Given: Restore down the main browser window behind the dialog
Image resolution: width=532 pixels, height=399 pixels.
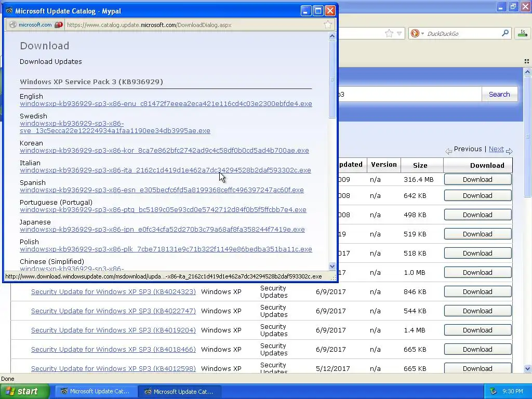Looking at the screenshot, I should point(513,6).
